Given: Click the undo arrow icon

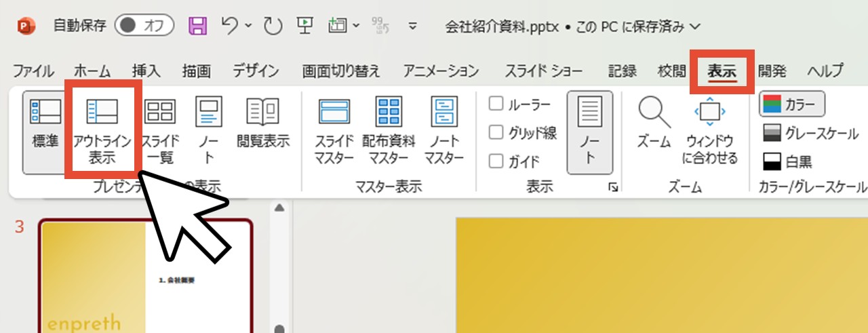Looking at the screenshot, I should point(230,26).
